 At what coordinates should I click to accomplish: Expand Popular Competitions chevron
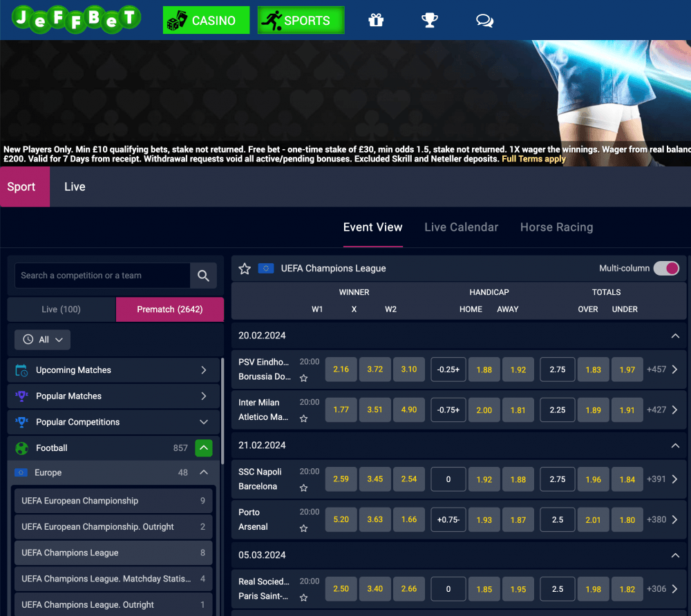pos(204,422)
